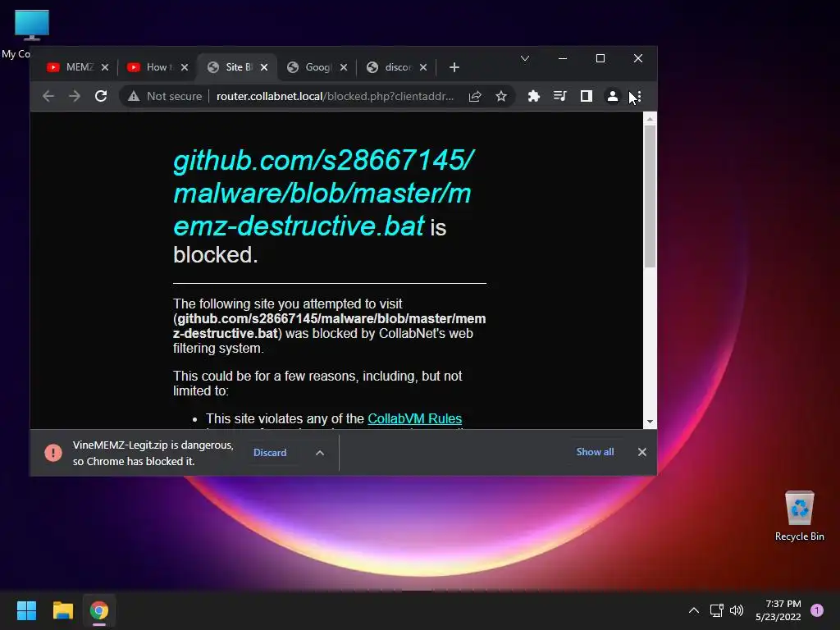Click Show all downloads
This screenshot has height=630, width=840.
(x=596, y=452)
